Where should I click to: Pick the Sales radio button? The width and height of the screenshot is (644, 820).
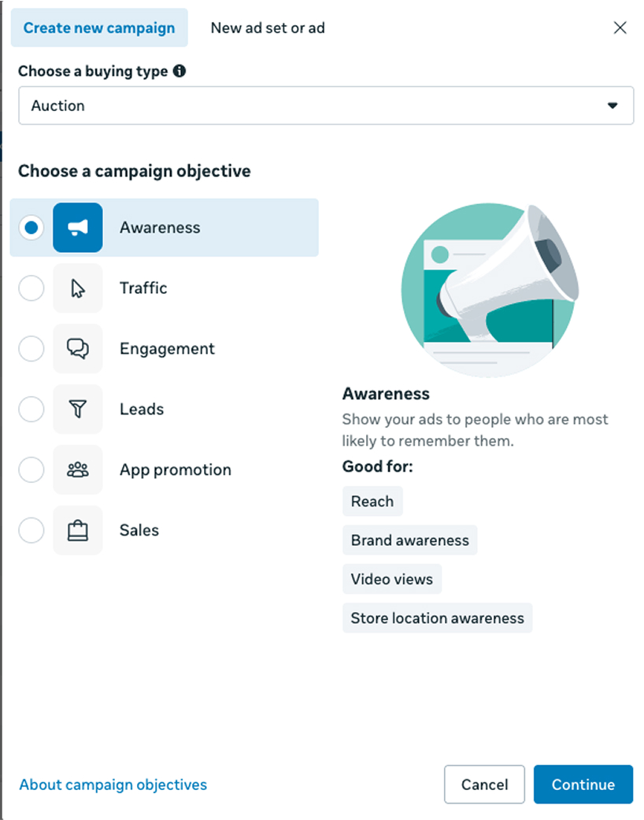pos(31,530)
